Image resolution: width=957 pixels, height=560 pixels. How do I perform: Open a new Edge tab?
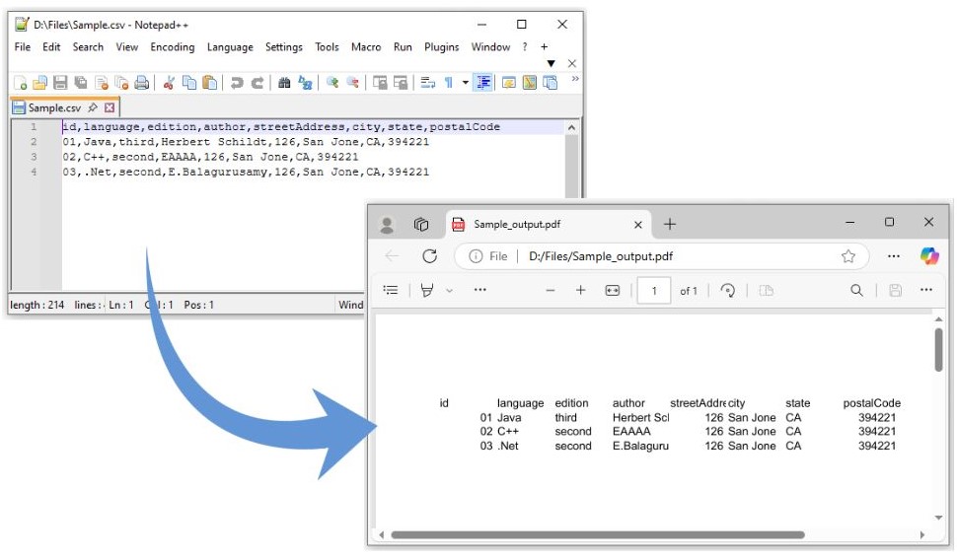[x=670, y=224]
